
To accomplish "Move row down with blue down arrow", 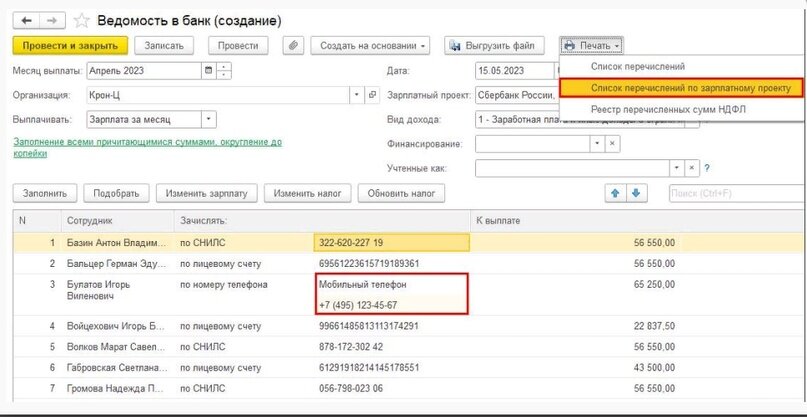I will [x=637, y=194].
